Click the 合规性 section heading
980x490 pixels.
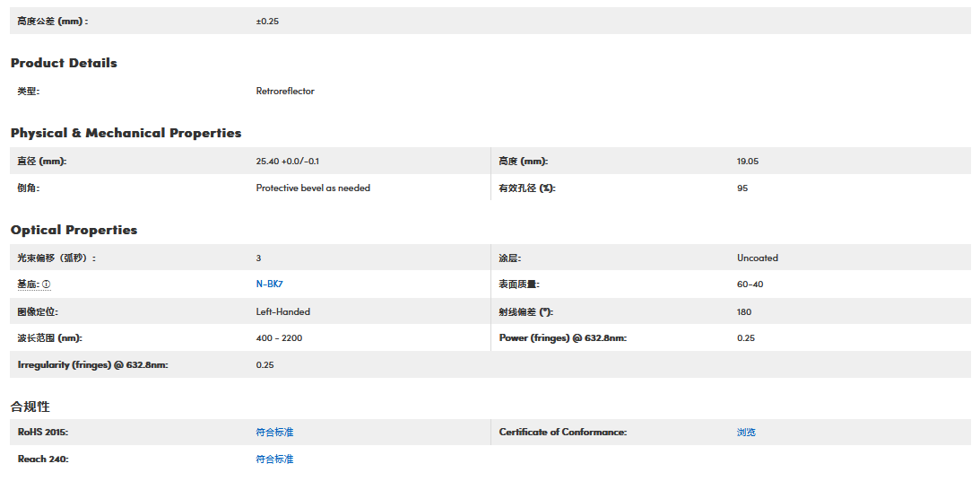click(x=30, y=407)
